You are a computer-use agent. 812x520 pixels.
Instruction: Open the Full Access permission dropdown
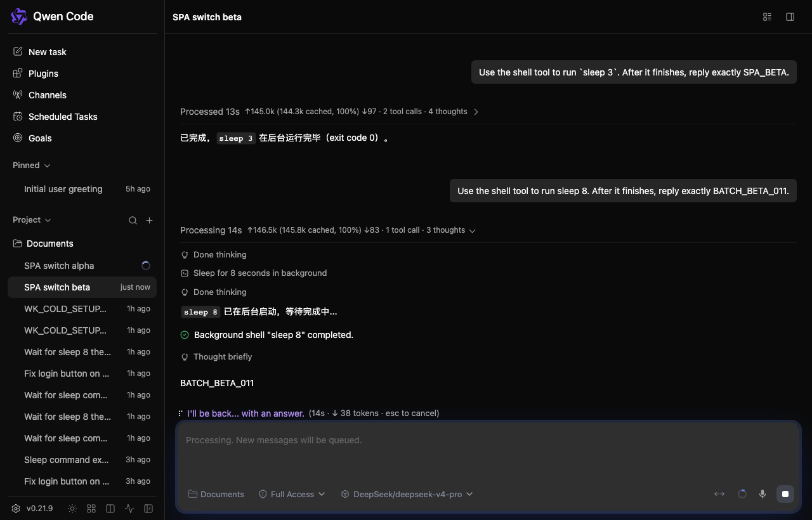(292, 494)
